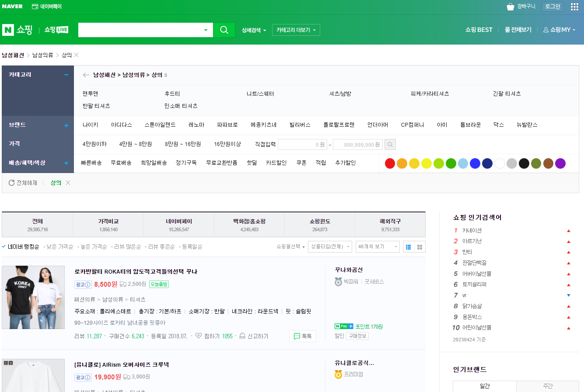Click the 로그인 button
The image size is (584, 392).
click(x=553, y=7)
